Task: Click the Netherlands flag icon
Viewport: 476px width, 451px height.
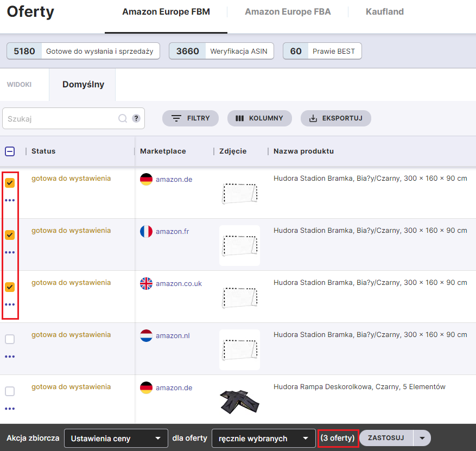Action: [x=147, y=335]
